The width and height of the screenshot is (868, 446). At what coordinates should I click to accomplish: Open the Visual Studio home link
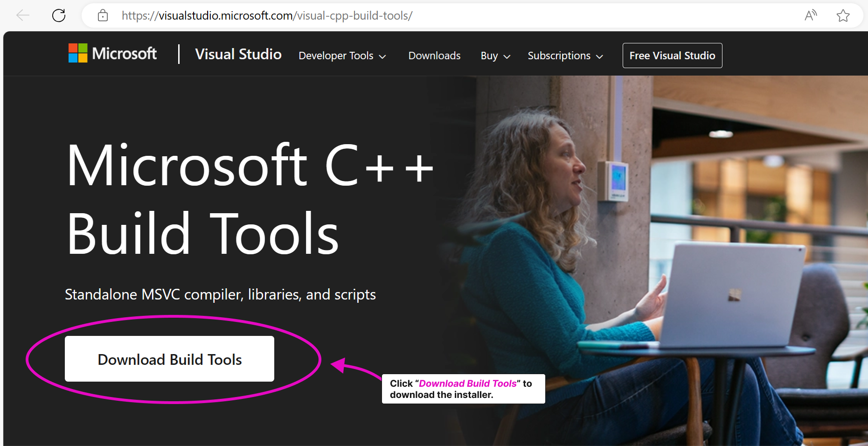[238, 55]
